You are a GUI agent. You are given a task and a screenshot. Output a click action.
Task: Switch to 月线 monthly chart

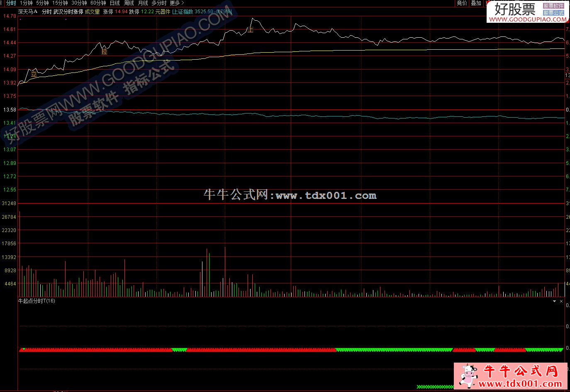(143, 3)
